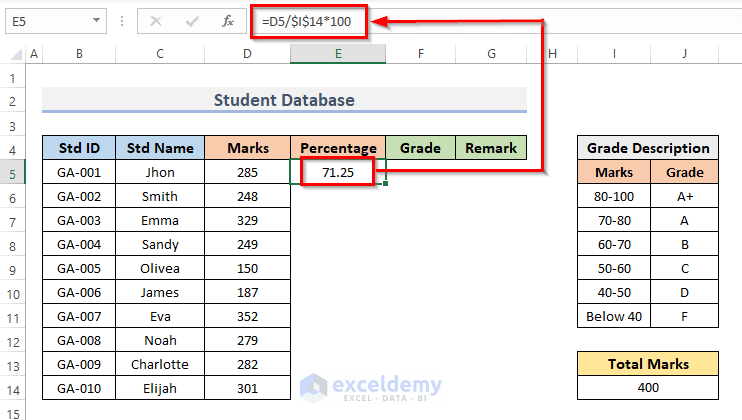The height and width of the screenshot is (420, 742).
Task: Click the Insert Function fx icon
Action: click(x=228, y=20)
